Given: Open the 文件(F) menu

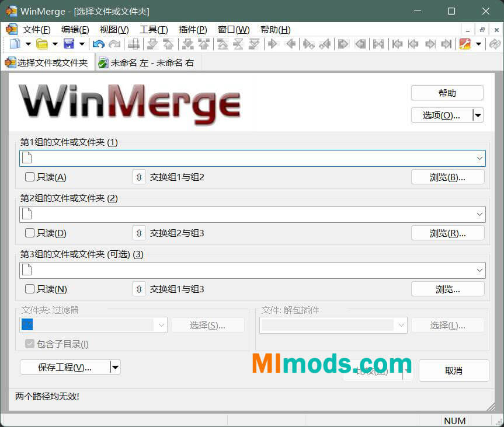Looking at the screenshot, I should 36,30.
